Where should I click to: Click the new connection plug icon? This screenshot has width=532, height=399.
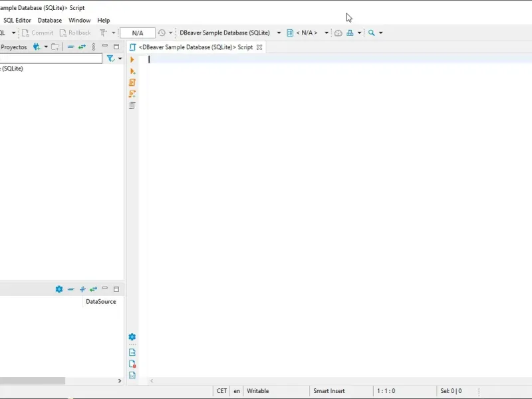(x=37, y=47)
